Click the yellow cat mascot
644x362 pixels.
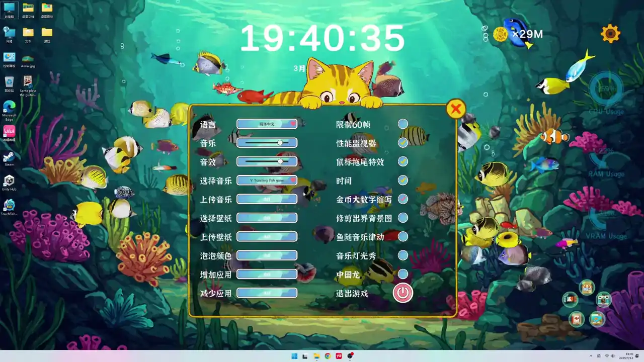tap(340, 84)
